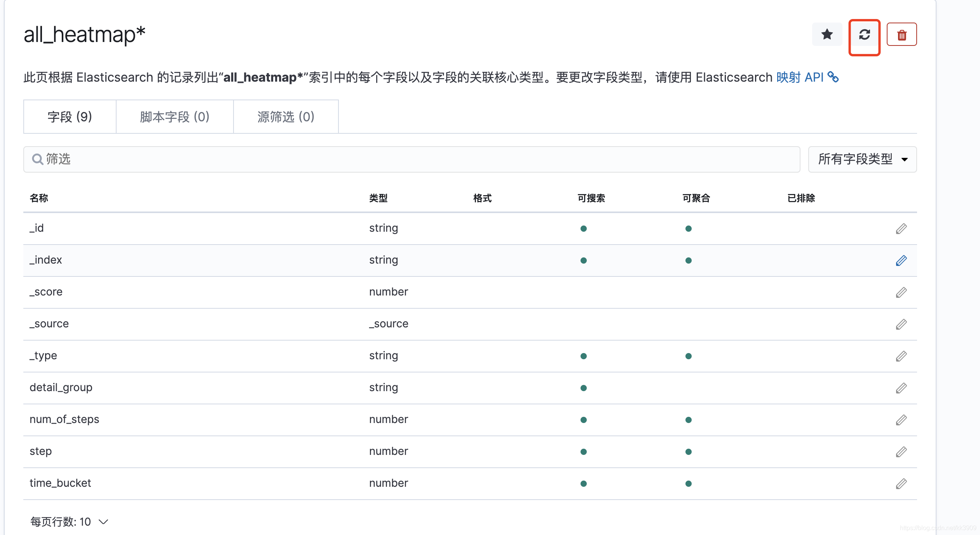Screen dimensions: 980x535
Task: Click the aggregatable dot for time_bucket
Action: tap(688, 484)
